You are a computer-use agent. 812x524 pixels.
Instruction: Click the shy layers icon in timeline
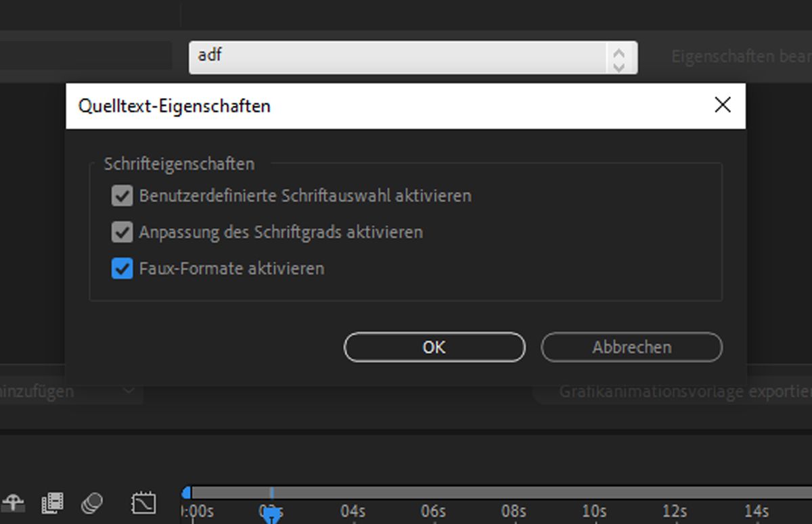pyautogui.click(x=14, y=502)
